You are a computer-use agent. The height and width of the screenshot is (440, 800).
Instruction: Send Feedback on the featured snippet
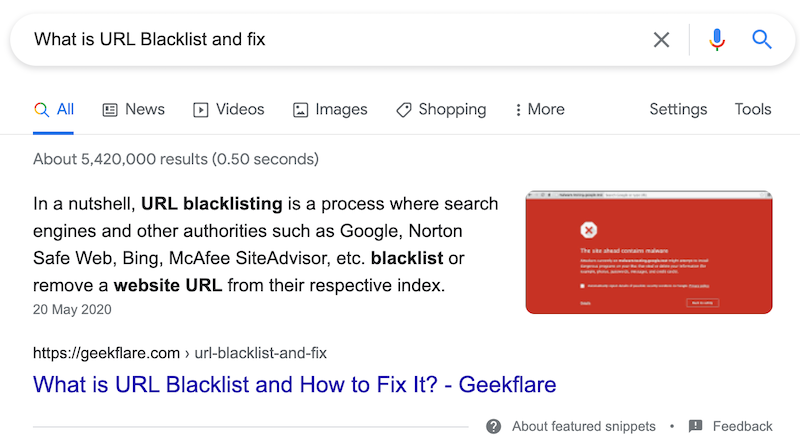point(742,426)
